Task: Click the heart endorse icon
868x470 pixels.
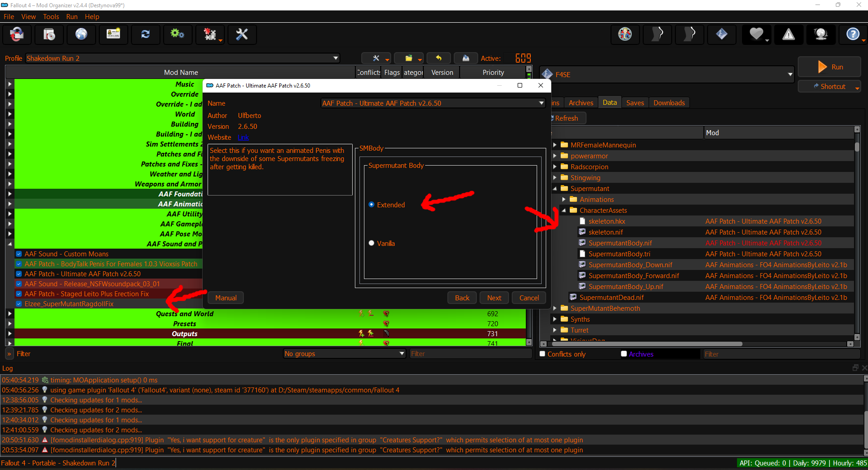Action: click(756, 34)
